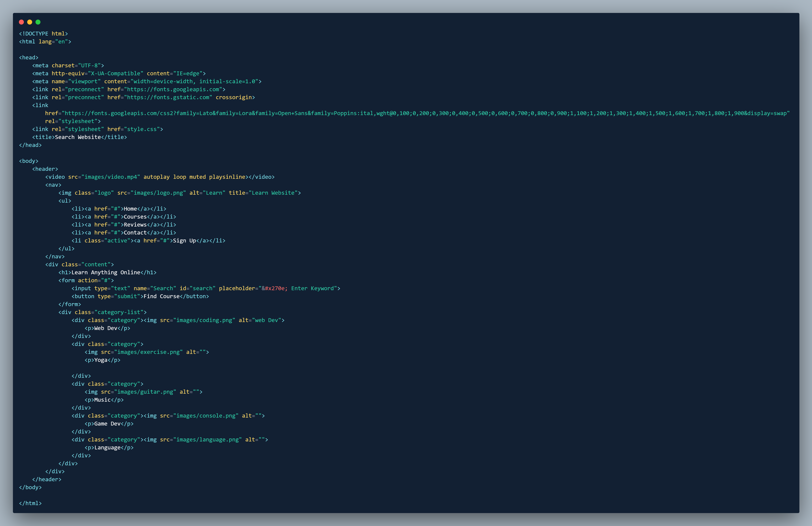Click the closing '</head>' tag
This screenshot has height=526, width=812.
tap(30, 145)
